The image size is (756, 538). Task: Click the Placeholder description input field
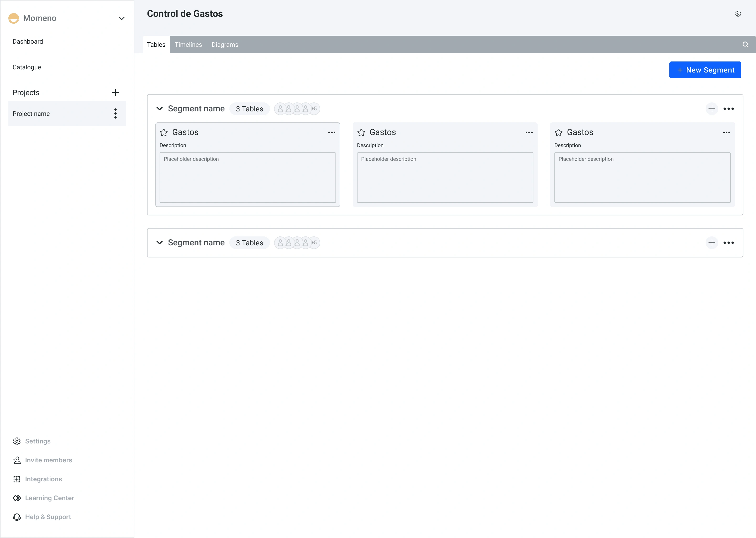pyautogui.click(x=247, y=177)
